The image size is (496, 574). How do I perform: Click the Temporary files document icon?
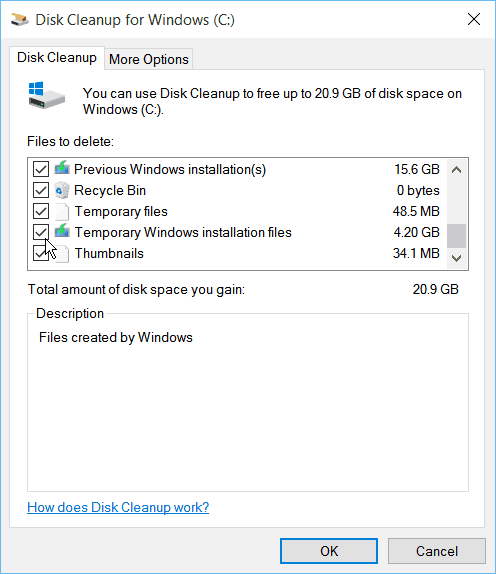pyautogui.click(x=62, y=211)
